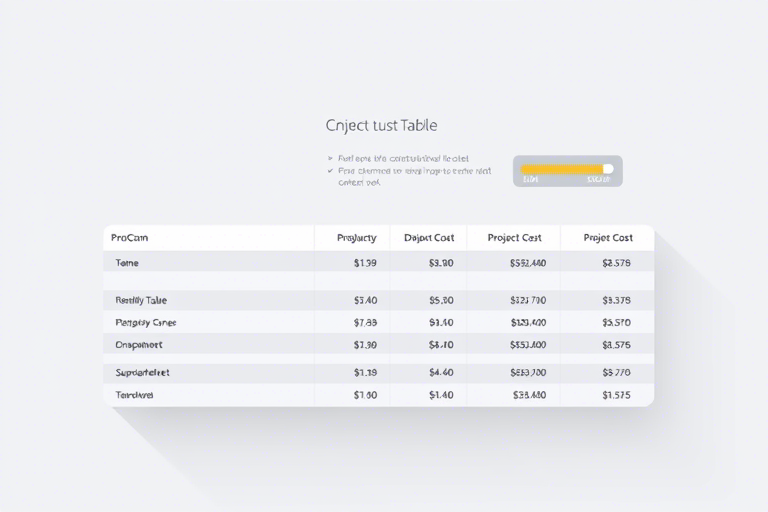The image size is (768, 512).
Task: Click the "$3.378" cell in Rentily Talae row
Action: (616, 300)
